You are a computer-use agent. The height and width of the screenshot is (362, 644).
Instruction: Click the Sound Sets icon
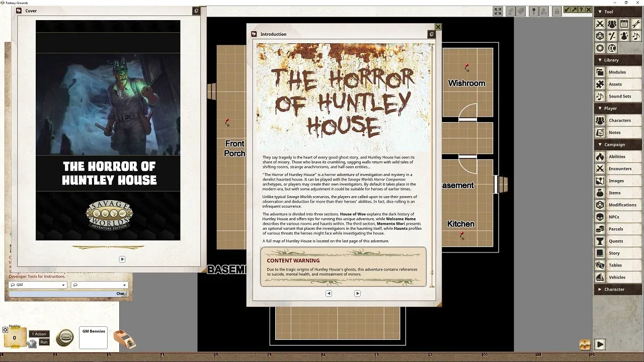point(600,96)
